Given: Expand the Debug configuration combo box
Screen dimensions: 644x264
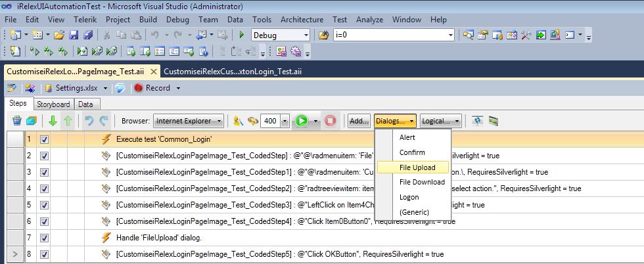Looking at the screenshot, I should click(x=281, y=35).
